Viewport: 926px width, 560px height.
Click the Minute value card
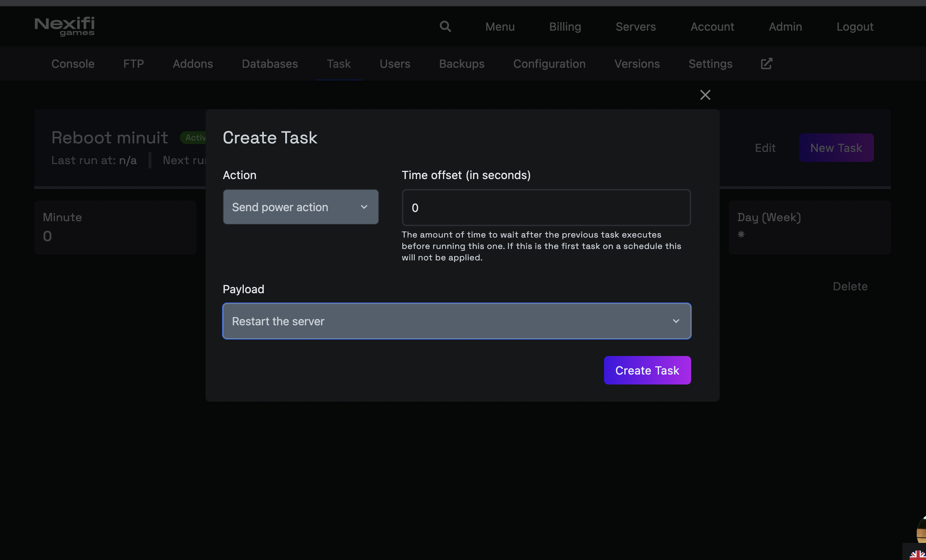[x=115, y=227]
